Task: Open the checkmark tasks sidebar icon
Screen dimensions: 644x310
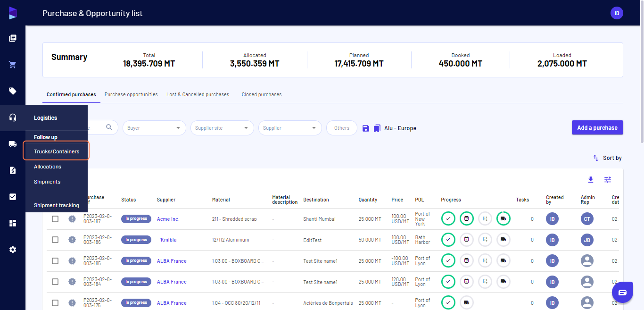Action: (13, 197)
